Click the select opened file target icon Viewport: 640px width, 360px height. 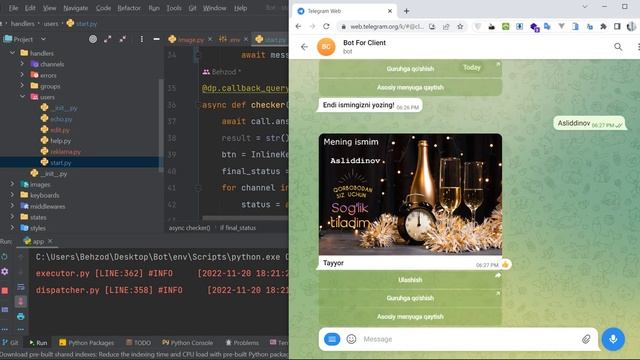coord(93,39)
